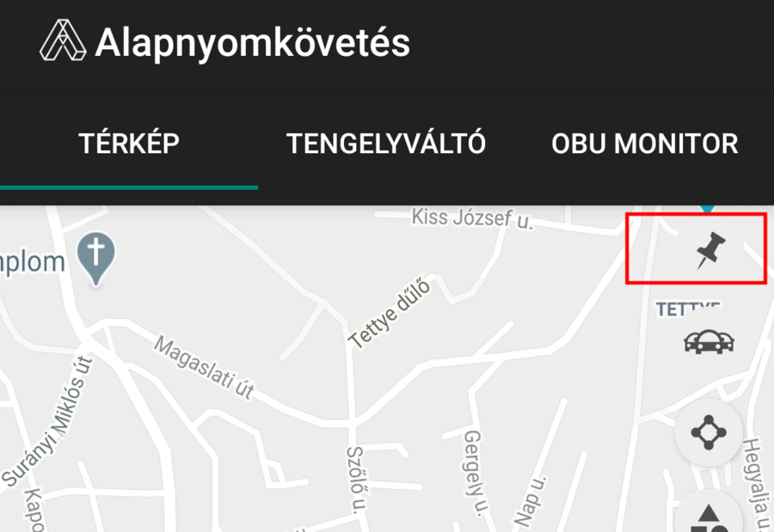This screenshot has height=532, width=774.
Task: Click the TETTYE district label
Action: click(688, 309)
